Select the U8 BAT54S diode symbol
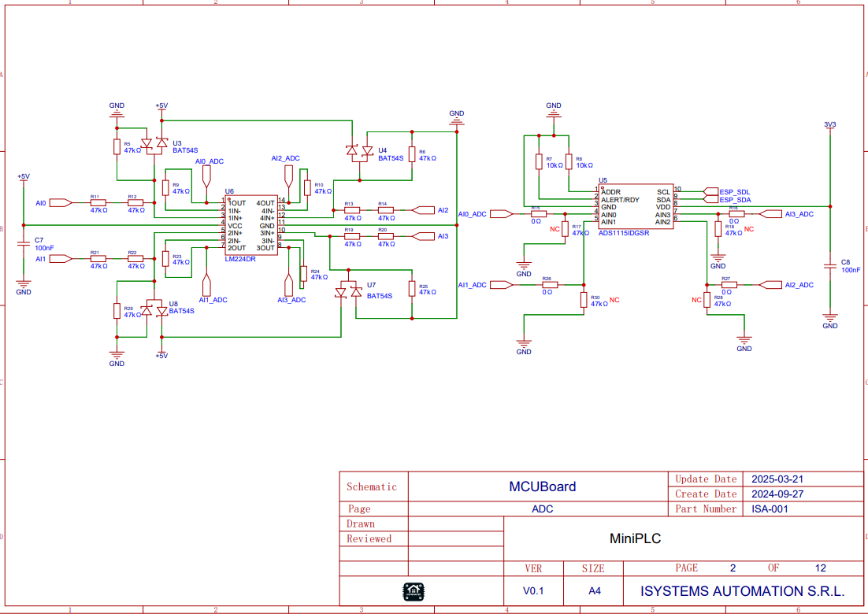 point(154,310)
